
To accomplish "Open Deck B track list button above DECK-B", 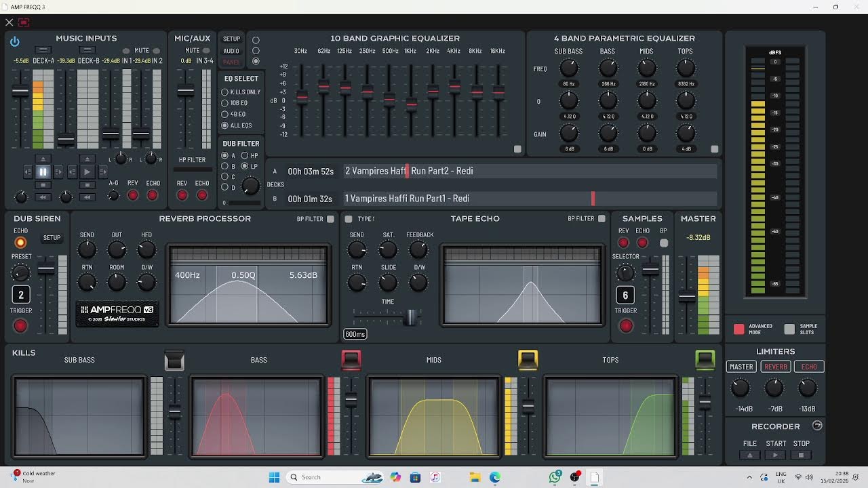I will pyautogui.click(x=87, y=50).
